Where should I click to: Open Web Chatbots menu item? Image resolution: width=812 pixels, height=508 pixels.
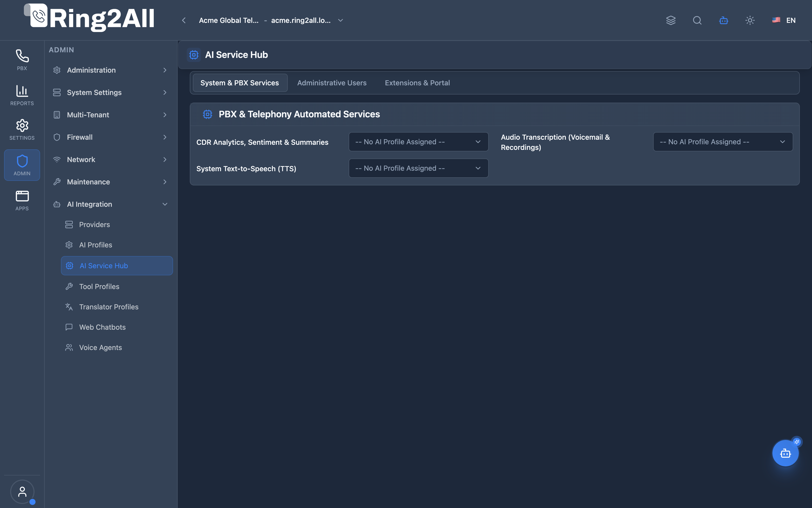[x=117, y=327]
